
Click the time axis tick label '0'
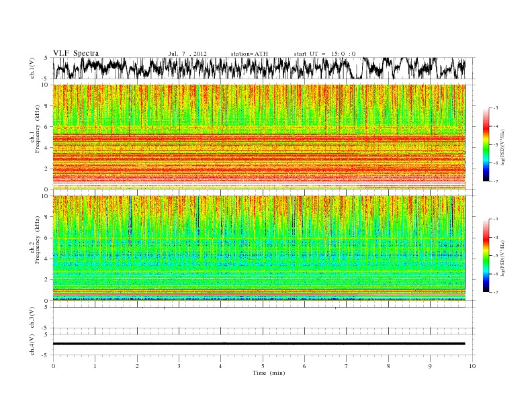[53, 366]
